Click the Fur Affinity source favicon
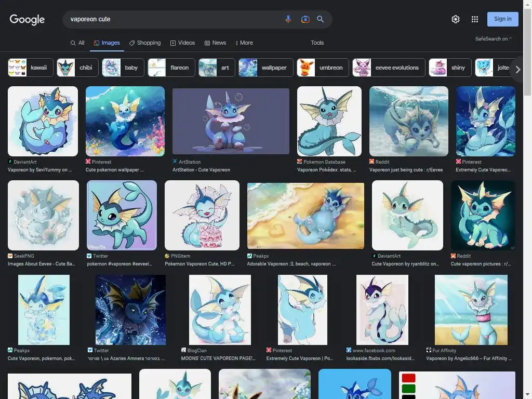Screen dimensions: 532x399 (x=429, y=350)
